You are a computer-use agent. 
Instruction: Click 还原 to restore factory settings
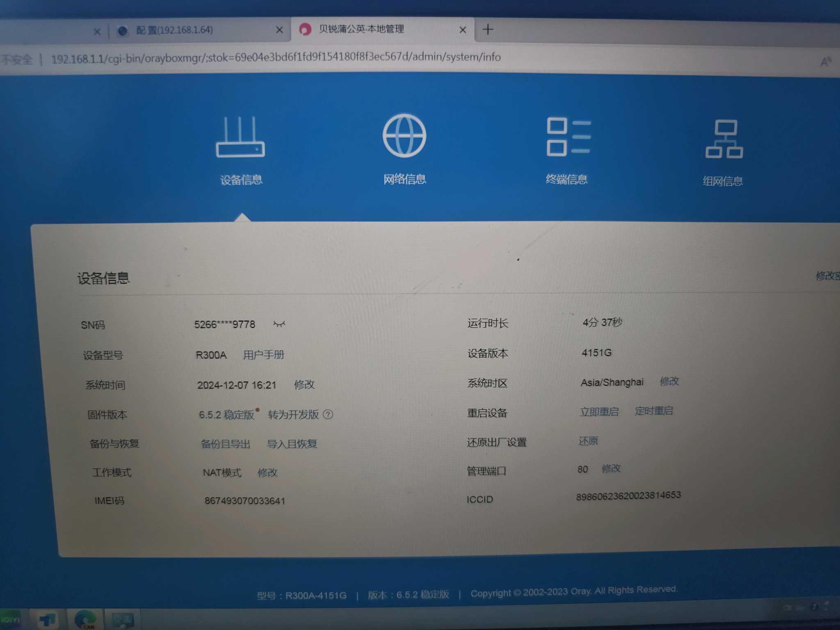(x=588, y=441)
